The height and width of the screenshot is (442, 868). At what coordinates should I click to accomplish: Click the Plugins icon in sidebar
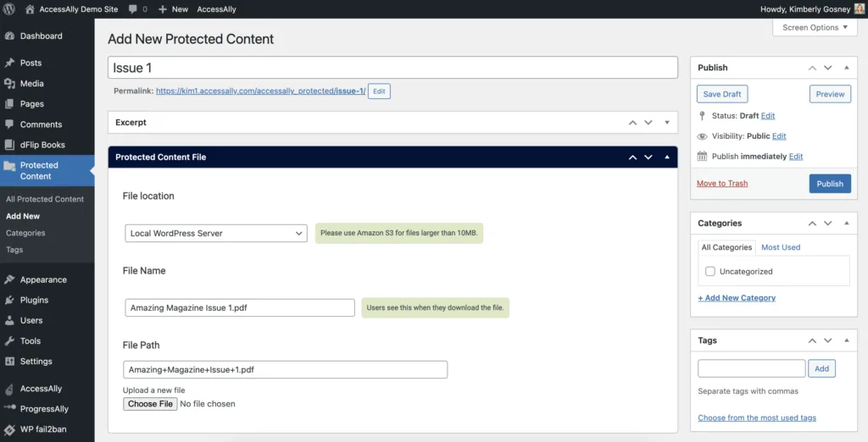(9, 301)
